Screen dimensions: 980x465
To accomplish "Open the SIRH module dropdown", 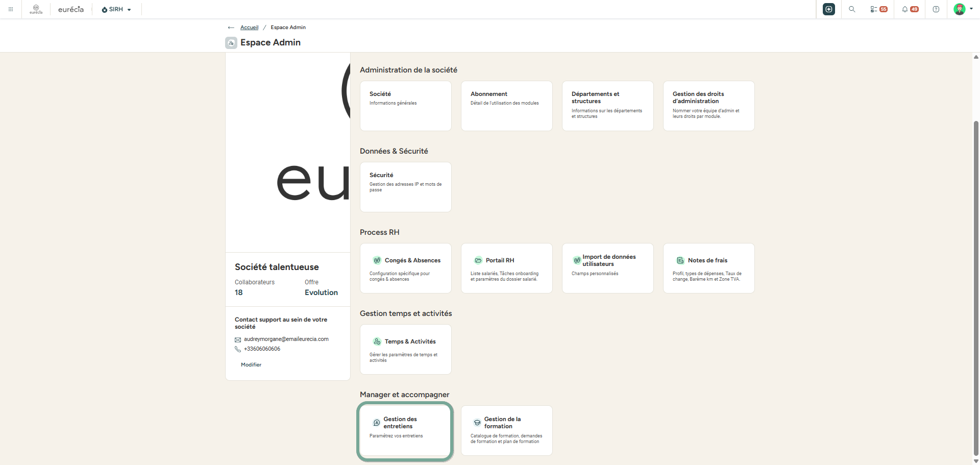I will coord(116,9).
